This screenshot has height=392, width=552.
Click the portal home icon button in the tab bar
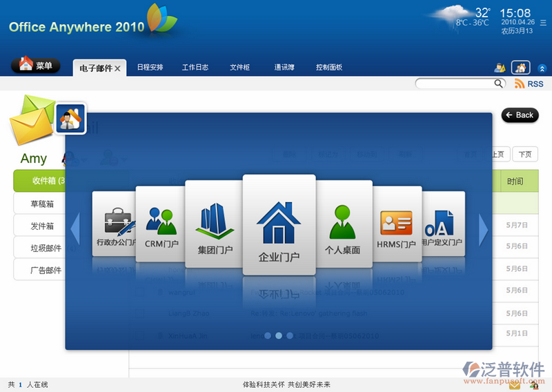click(521, 67)
